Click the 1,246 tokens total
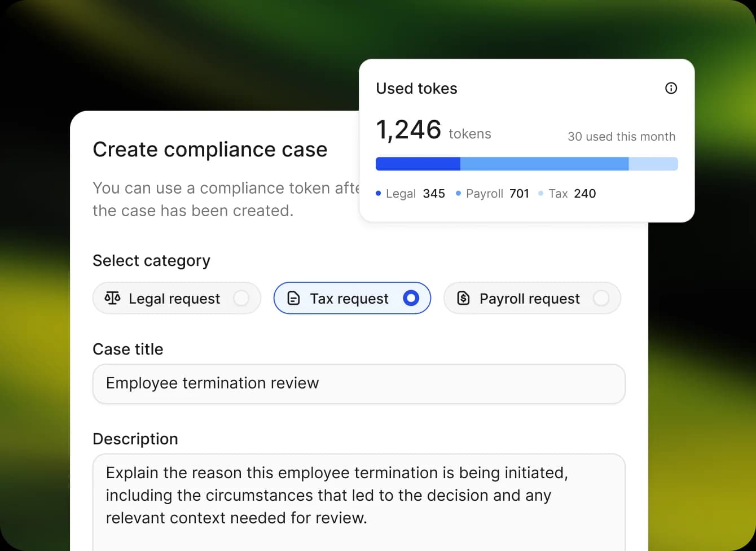The image size is (756, 551). click(x=433, y=130)
